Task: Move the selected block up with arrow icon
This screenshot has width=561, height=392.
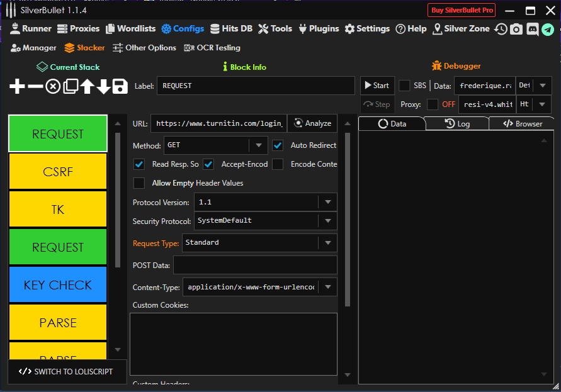Action: 87,86
